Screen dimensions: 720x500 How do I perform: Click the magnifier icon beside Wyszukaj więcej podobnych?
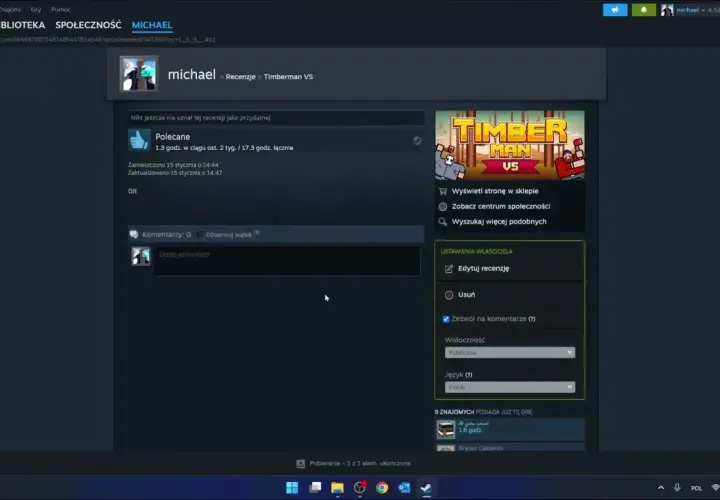(443, 222)
